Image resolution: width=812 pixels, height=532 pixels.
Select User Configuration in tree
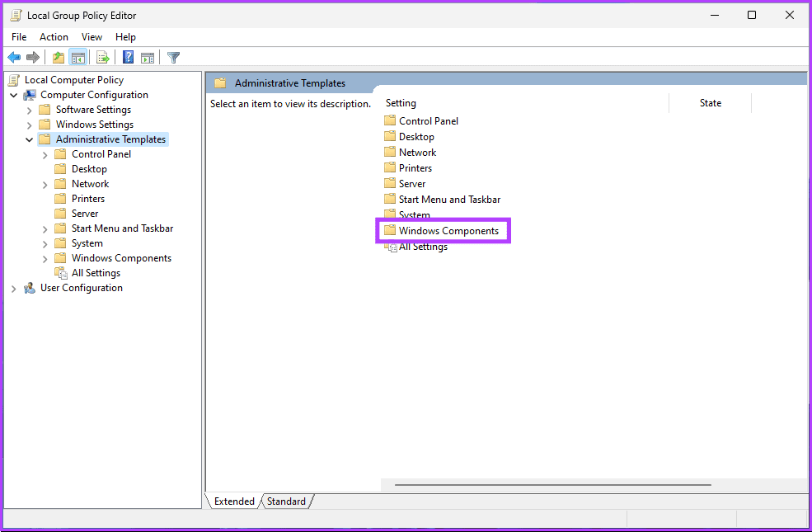pos(82,288)
